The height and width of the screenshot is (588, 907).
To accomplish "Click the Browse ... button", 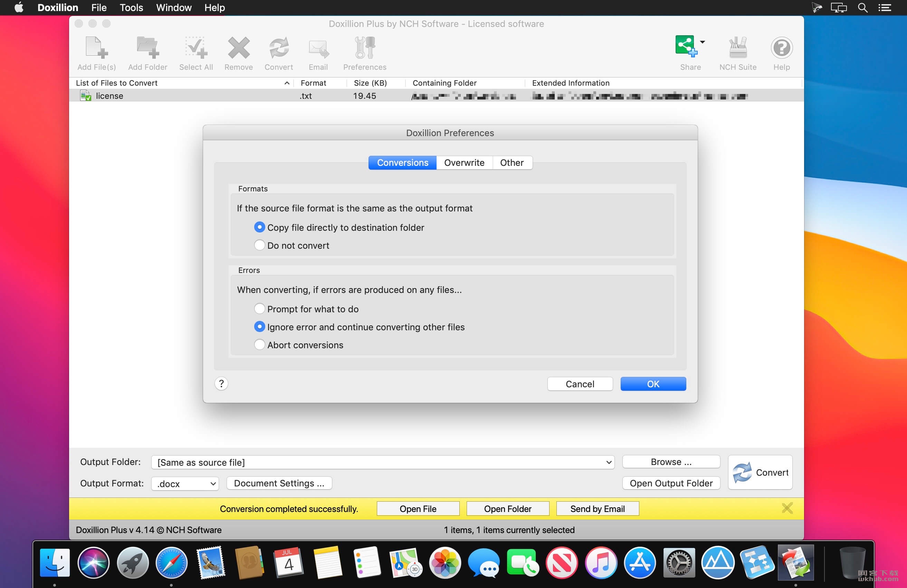I will pos(671,462).
